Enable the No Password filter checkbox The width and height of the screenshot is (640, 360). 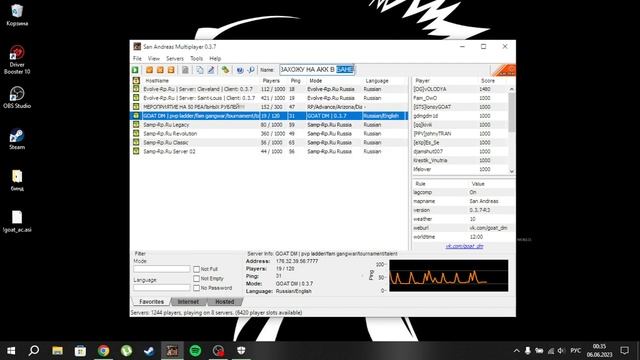pos(196,288)
